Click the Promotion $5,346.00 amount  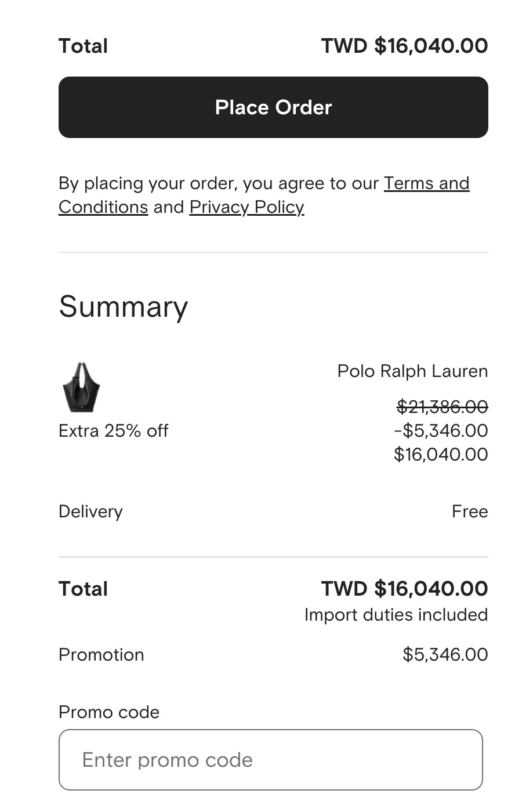pos(445,655)
